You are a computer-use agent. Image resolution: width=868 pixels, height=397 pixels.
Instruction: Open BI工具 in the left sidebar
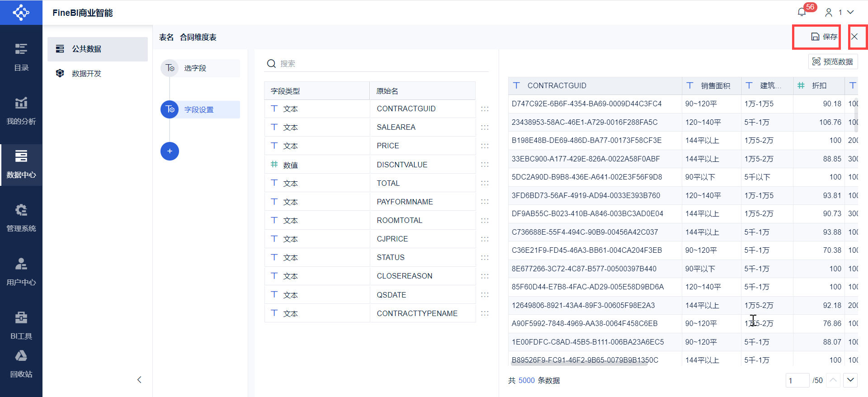click(21, 326)
